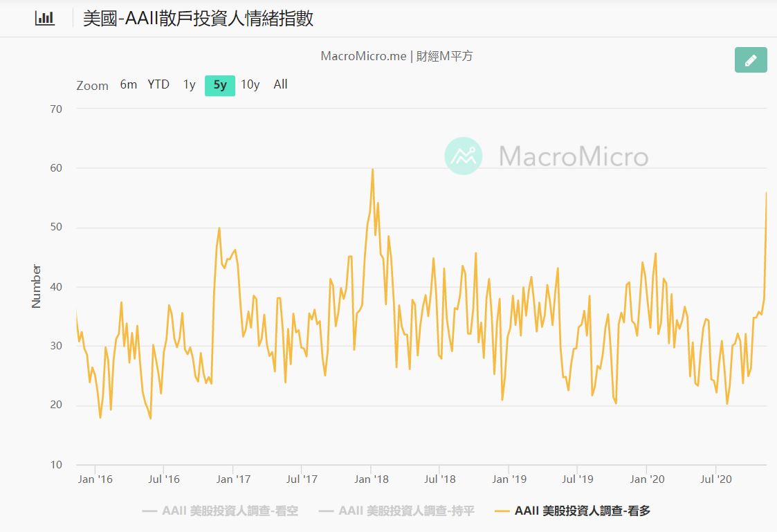The width and height of the screenshot is (777, 532).
Task: Click the Jan '17 x-axis label
Action: [x=234, y=479]
